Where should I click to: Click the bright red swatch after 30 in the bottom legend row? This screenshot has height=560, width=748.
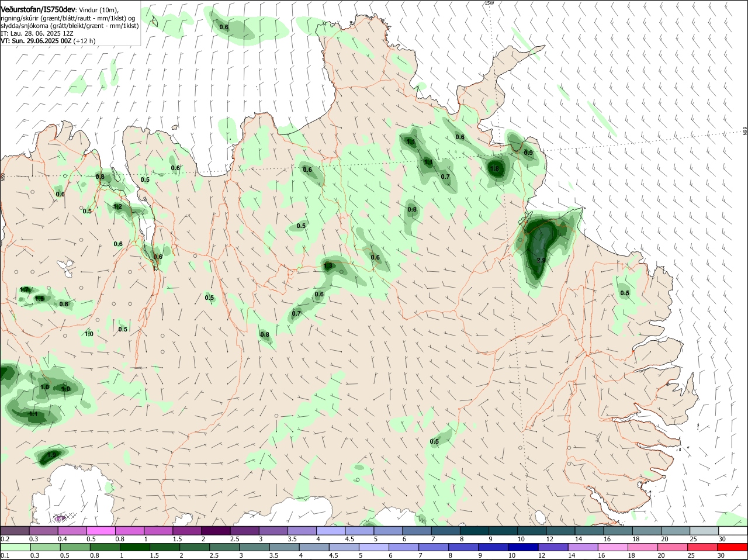pos(733,547)
